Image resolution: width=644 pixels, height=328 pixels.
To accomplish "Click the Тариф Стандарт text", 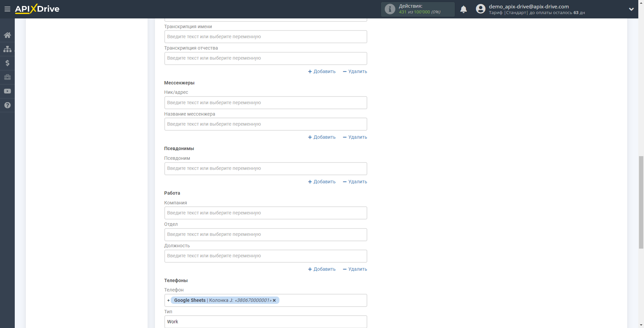I will tap(507, 13).
